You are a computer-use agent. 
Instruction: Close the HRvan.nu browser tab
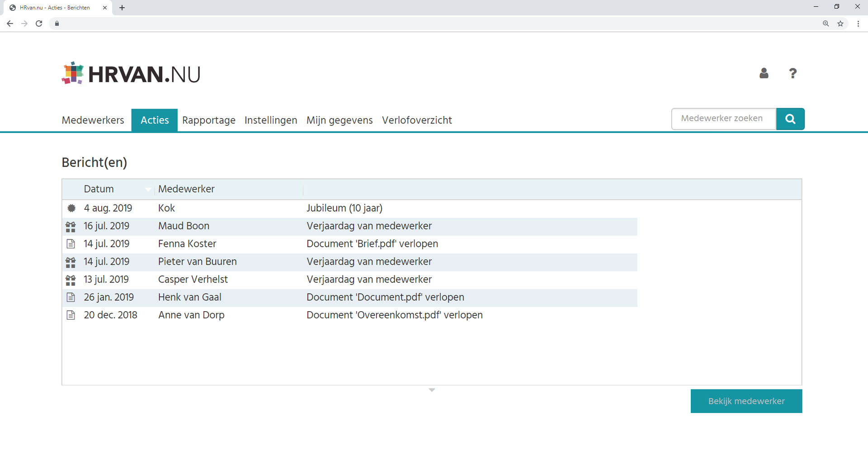(105, 8)
